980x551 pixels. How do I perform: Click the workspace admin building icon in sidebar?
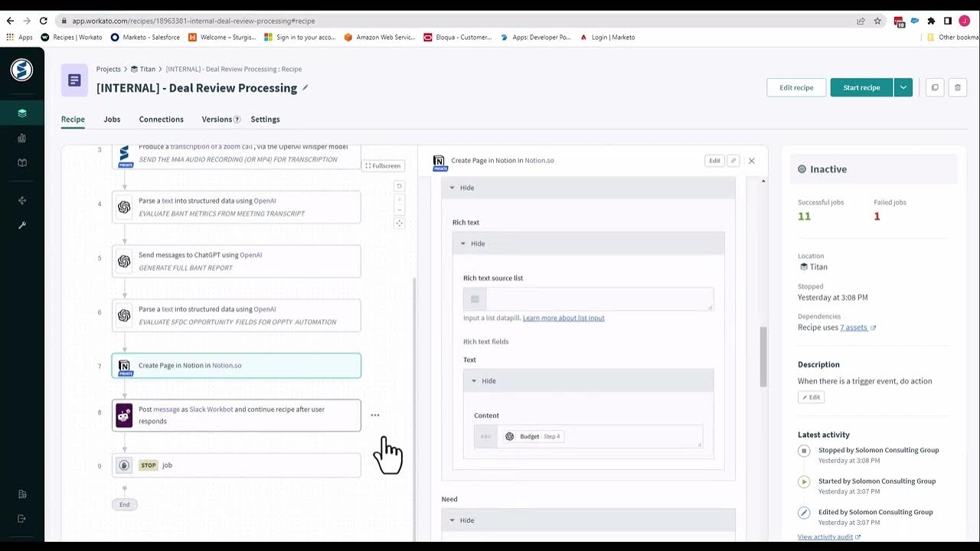(x=22, y=494)
